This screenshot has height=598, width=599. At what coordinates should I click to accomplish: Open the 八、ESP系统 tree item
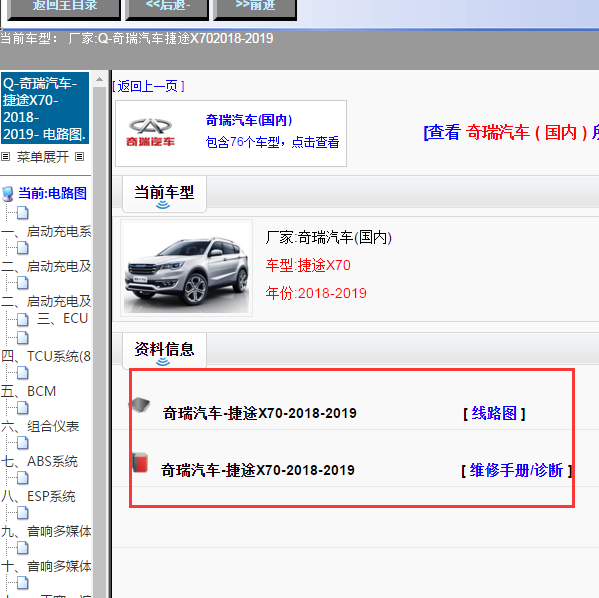(38, 497)
